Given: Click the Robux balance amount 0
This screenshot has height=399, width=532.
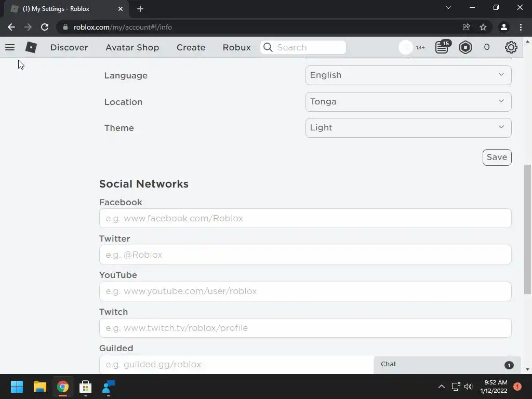Looking at the screenshot, I should click(486, 47).
